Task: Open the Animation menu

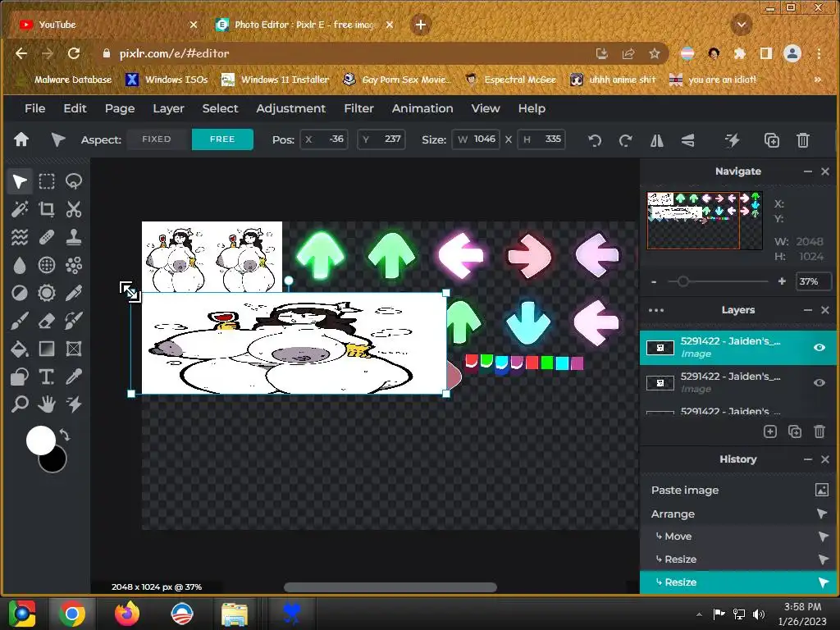Action: coord(422,108)
